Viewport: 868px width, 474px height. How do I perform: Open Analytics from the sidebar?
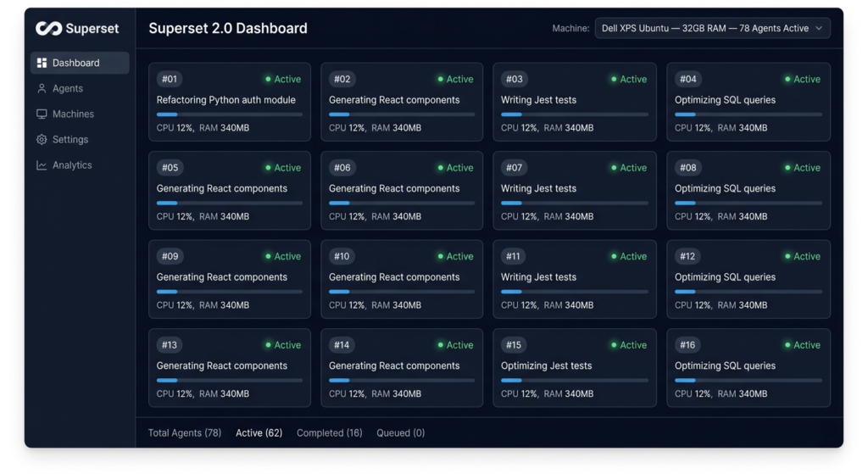point(80,165)
